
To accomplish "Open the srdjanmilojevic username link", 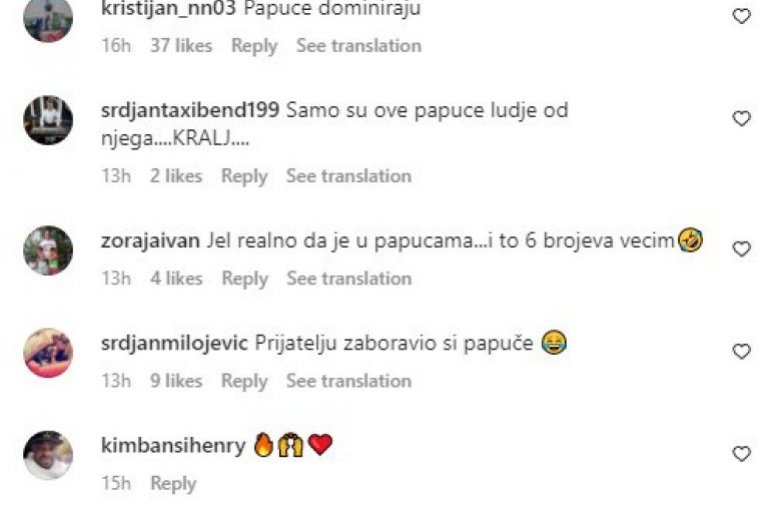I will (175, 344).
